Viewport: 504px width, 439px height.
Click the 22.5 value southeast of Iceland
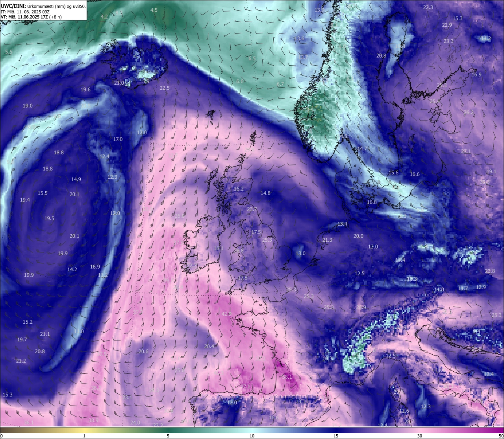pos(165,88)
